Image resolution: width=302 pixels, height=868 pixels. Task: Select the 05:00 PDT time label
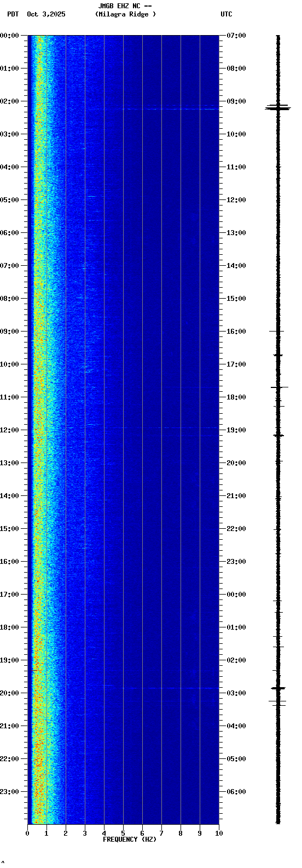point(9,200)
